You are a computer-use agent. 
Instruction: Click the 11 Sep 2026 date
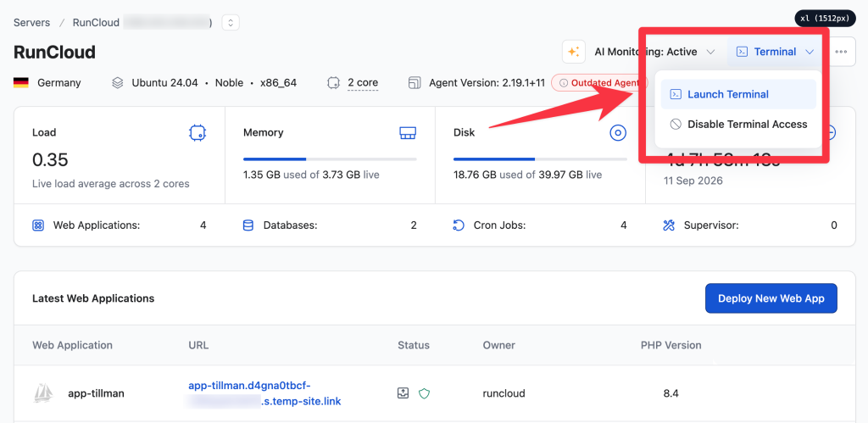693,181
